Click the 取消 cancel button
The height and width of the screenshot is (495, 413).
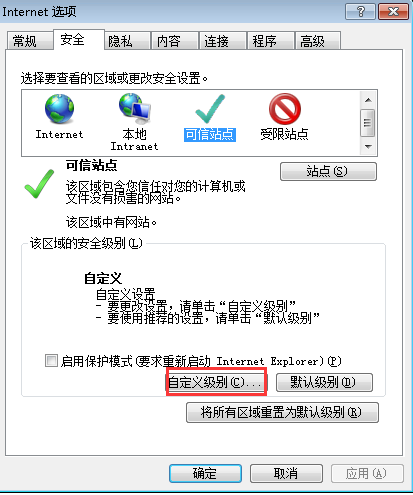(286, 473)
